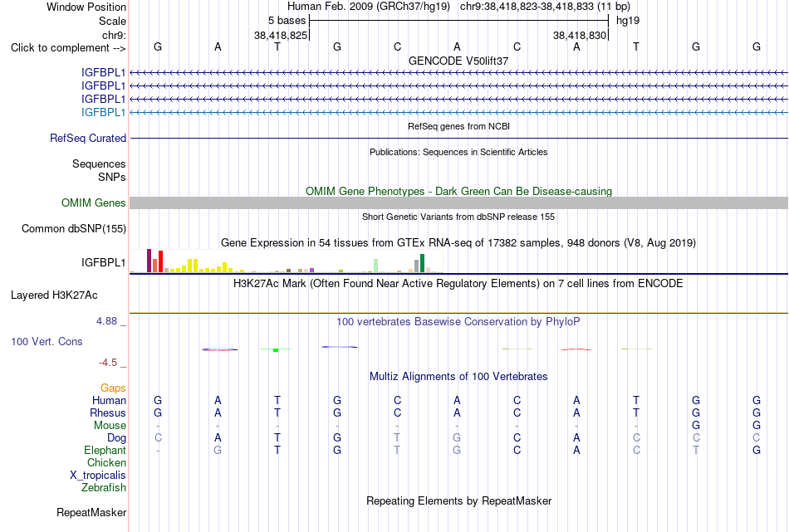Viewport: 789px width, 532px height.
Task: Click the tall dark purple GTEx expression bar
Action: point(149,261)
